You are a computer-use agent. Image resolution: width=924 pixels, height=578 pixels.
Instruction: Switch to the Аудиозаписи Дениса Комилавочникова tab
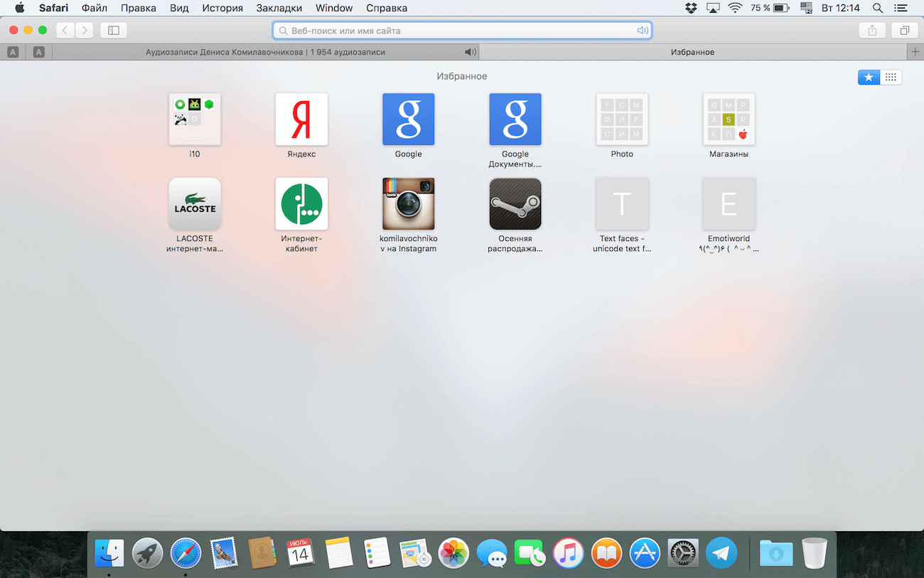(265, 52)
